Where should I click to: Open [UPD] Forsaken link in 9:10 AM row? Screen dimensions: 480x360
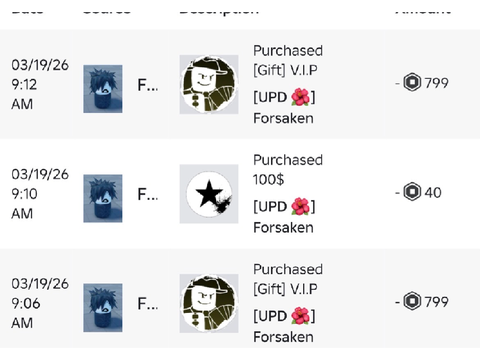pos(284,217)
